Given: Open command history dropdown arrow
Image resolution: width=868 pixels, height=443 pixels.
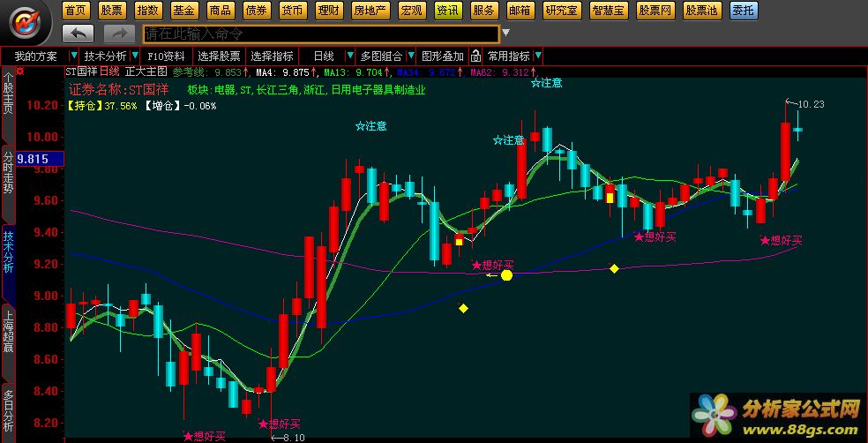Looking at the screenshot, I should coord(505,34).
